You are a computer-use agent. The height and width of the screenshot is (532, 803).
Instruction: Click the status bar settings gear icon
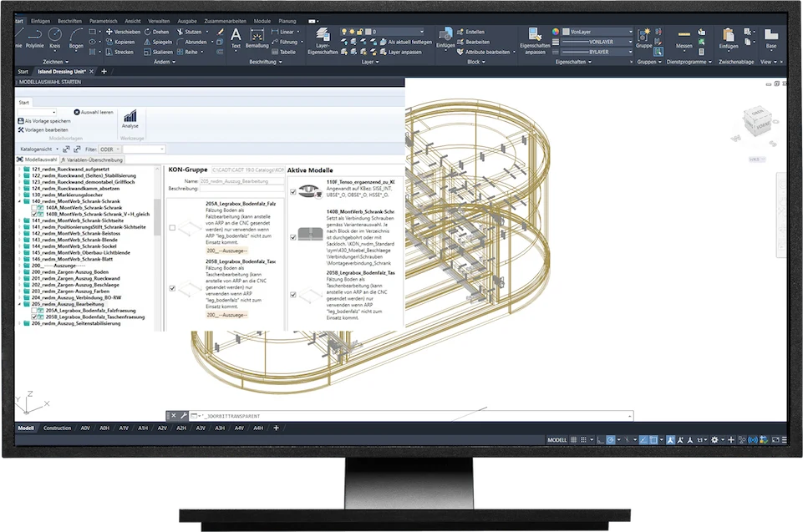714,440
